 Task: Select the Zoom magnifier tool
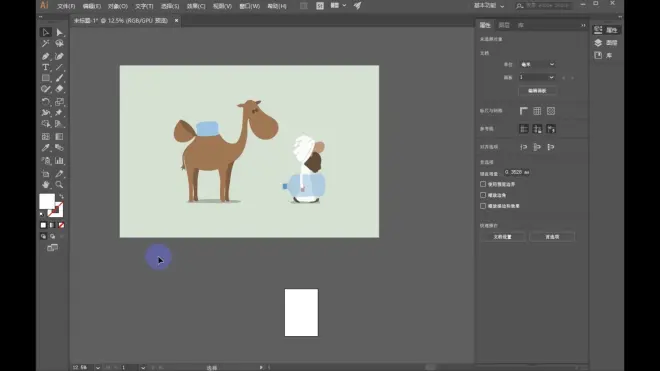[59, 184]
